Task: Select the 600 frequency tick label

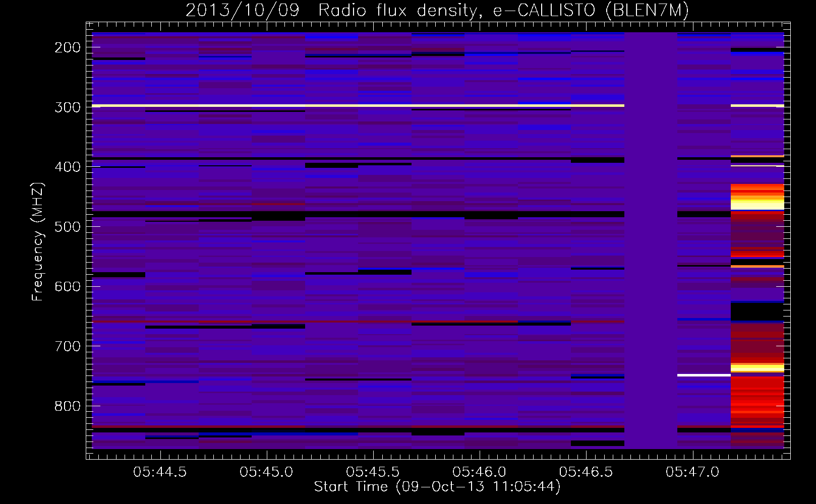Action: 68,286
